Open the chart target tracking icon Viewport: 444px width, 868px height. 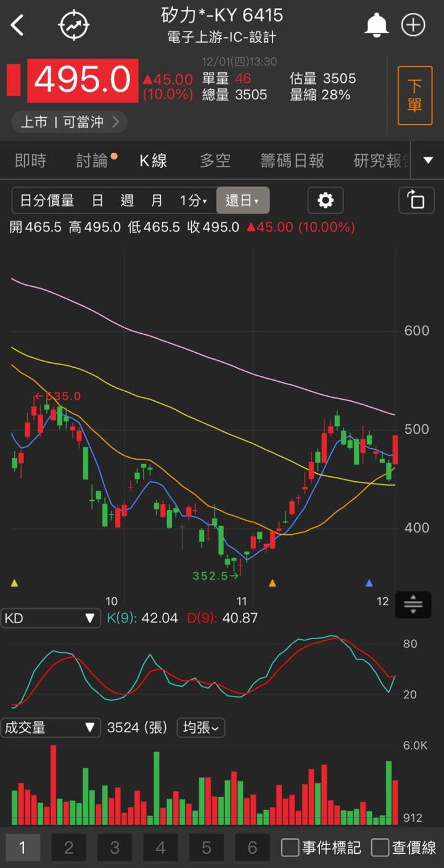74,25
